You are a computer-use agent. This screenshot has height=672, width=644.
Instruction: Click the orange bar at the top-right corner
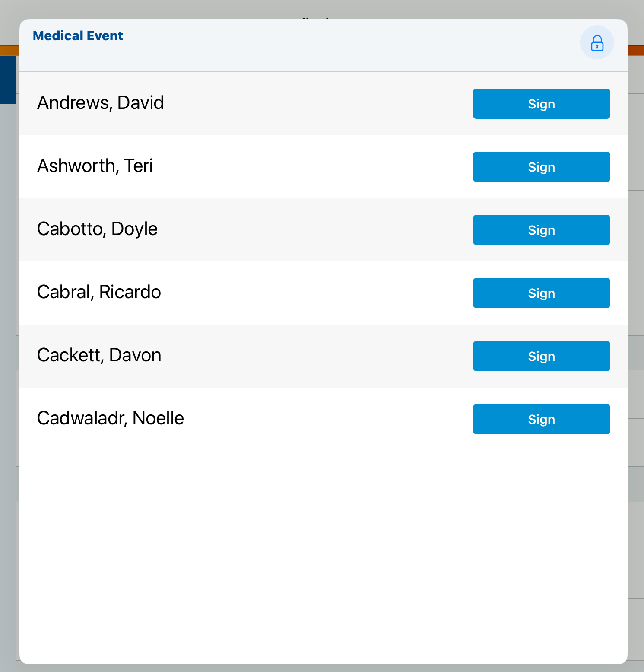coord(635,50)
